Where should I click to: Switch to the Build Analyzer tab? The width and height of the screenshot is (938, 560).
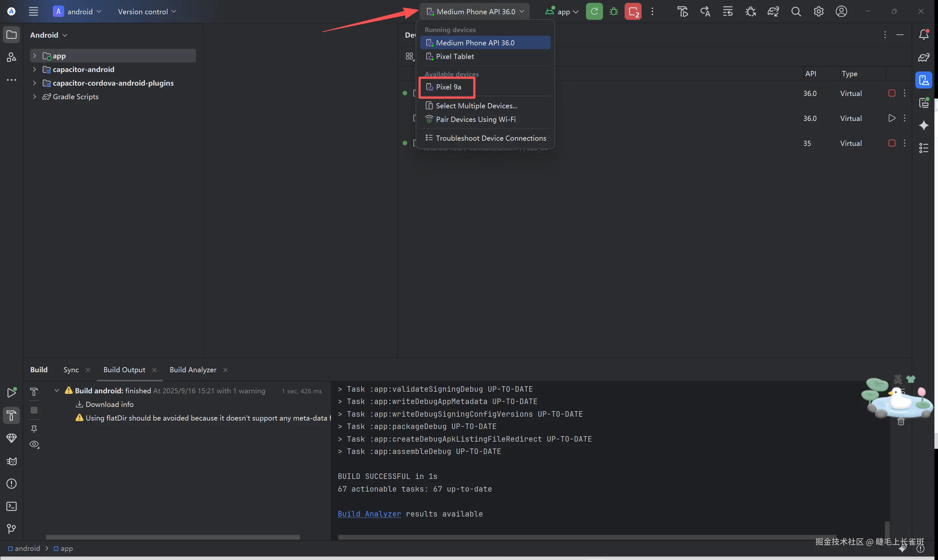tap(193, 370)
